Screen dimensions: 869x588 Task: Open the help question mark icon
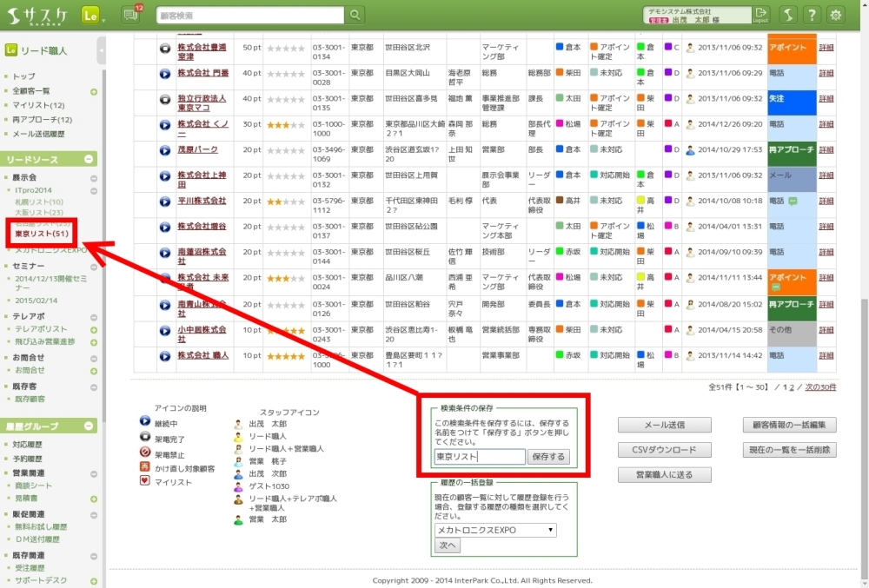pyautogui.click(x=810, y=15)
